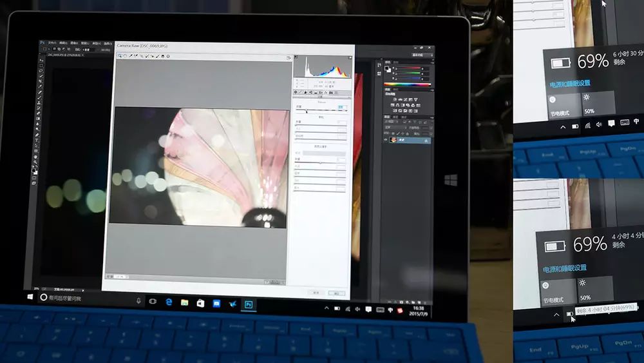
Task: Select the Move tool in Photoshop toolbar
Action: [41, 61]
